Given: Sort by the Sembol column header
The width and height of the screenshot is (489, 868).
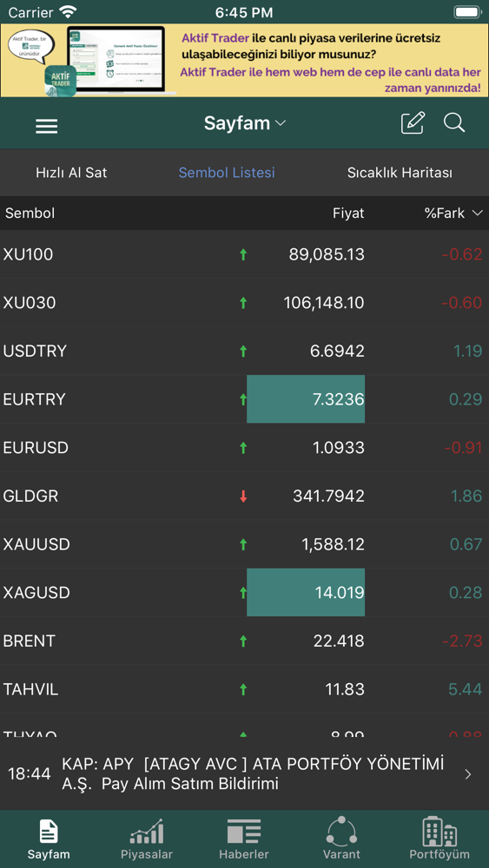Looking at the screenshot, I should point(30,214).
